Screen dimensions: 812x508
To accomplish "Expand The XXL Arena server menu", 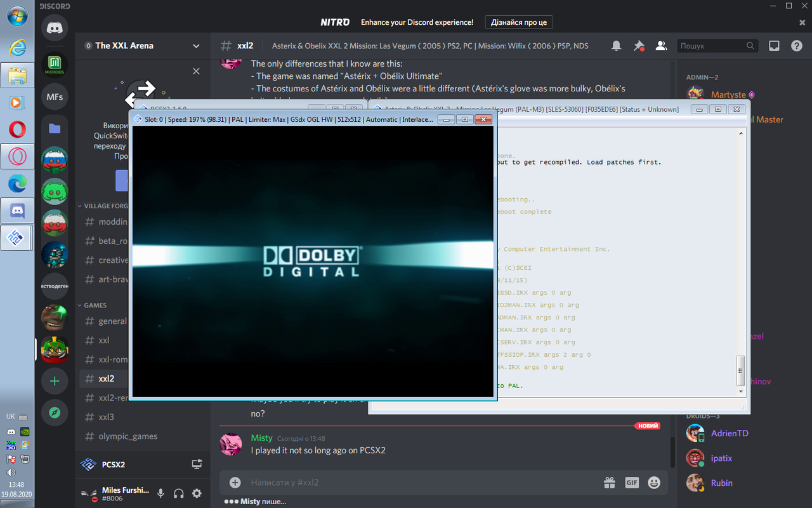I will 196,46.
